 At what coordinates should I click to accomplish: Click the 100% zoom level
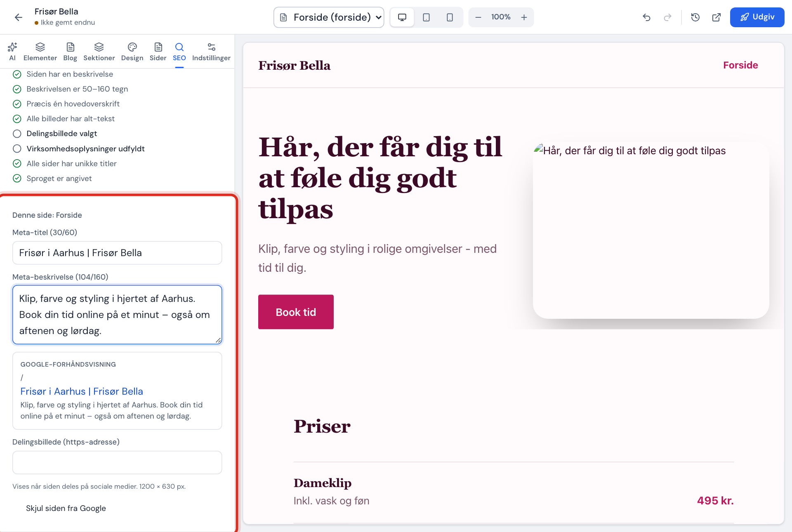501,17
